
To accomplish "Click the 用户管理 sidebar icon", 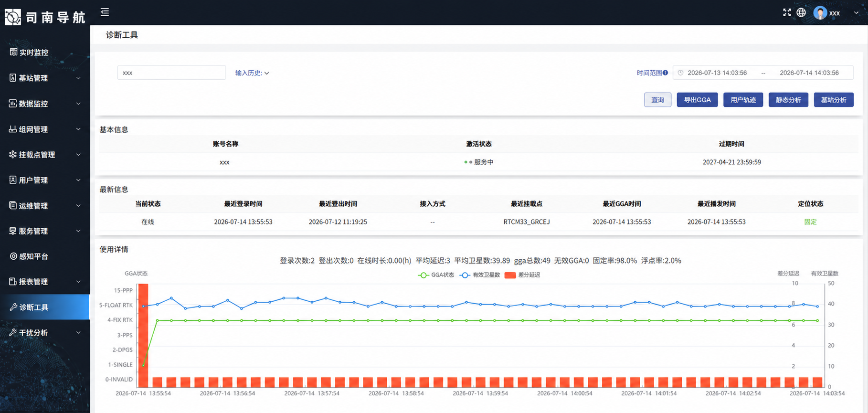I will point(13,180).
